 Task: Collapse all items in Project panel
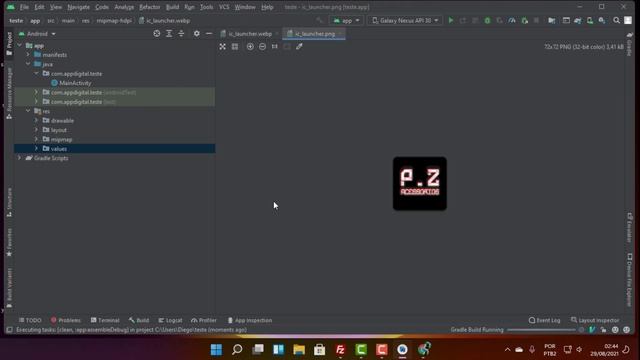[181, 34]
